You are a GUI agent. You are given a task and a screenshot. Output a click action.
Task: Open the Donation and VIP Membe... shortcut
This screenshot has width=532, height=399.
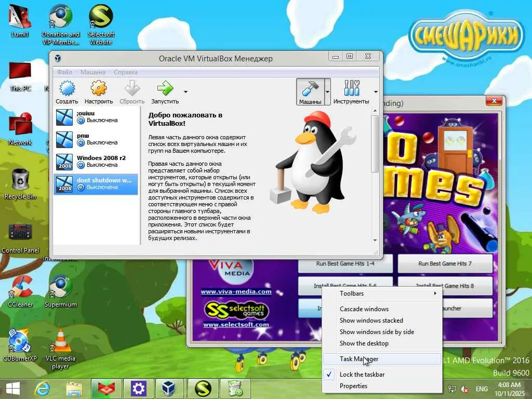coord(61,25)
